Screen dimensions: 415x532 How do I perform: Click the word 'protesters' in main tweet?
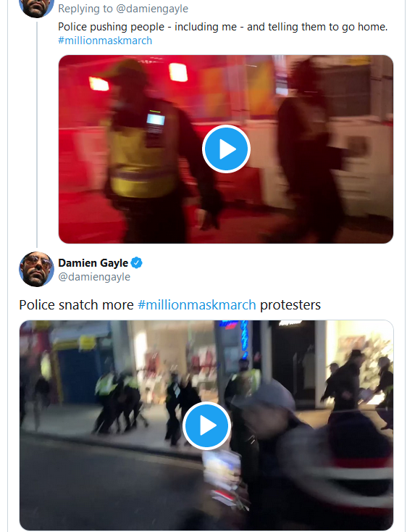(x=290, y=304)
